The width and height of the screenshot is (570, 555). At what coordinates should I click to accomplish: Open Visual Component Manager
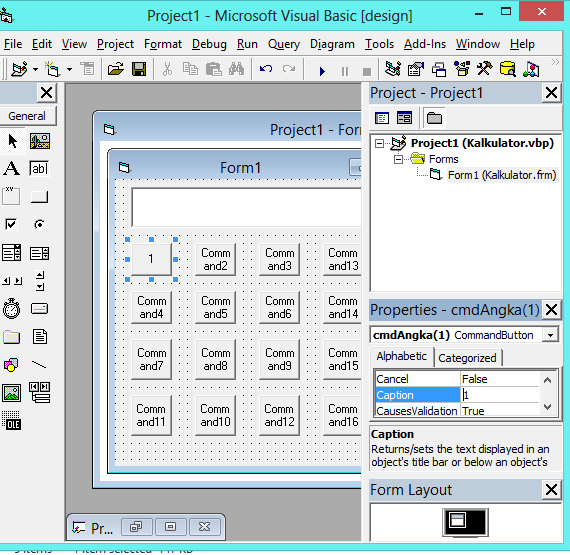coord(531,69)
